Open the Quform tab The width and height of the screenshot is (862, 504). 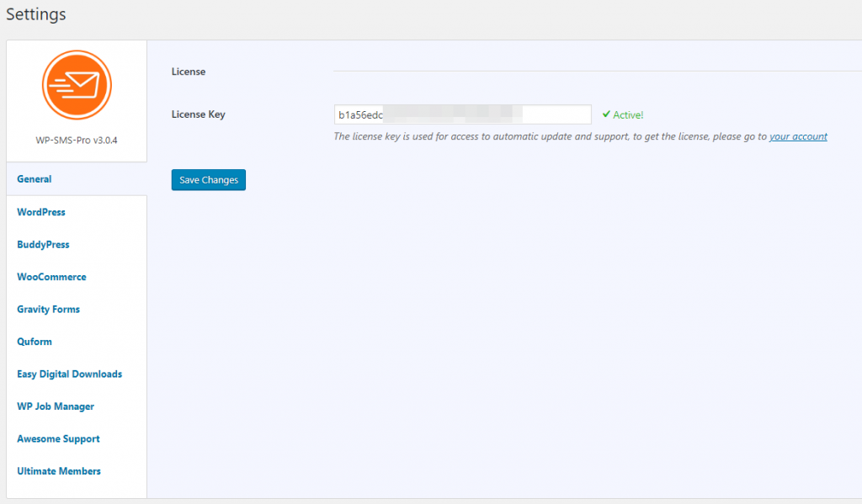(35, 342)
